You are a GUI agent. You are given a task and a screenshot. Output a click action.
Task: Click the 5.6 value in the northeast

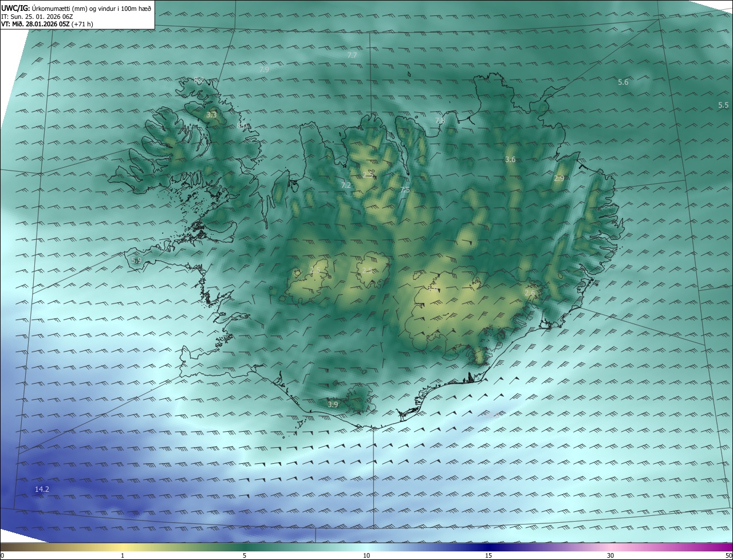tap(623, 82)
